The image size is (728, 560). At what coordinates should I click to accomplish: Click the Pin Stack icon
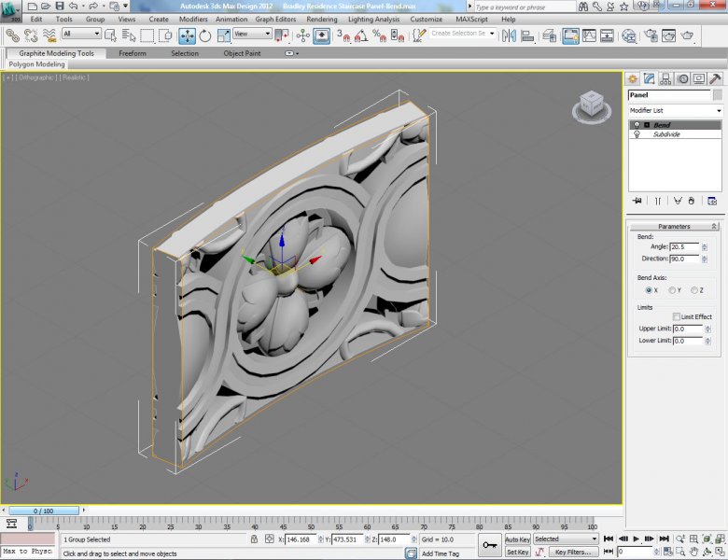(637, 201)
